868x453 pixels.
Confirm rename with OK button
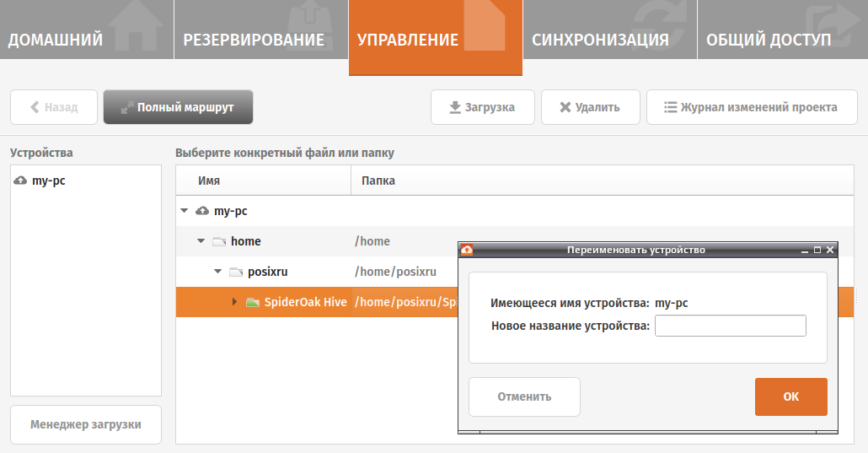tap(791, 397)
